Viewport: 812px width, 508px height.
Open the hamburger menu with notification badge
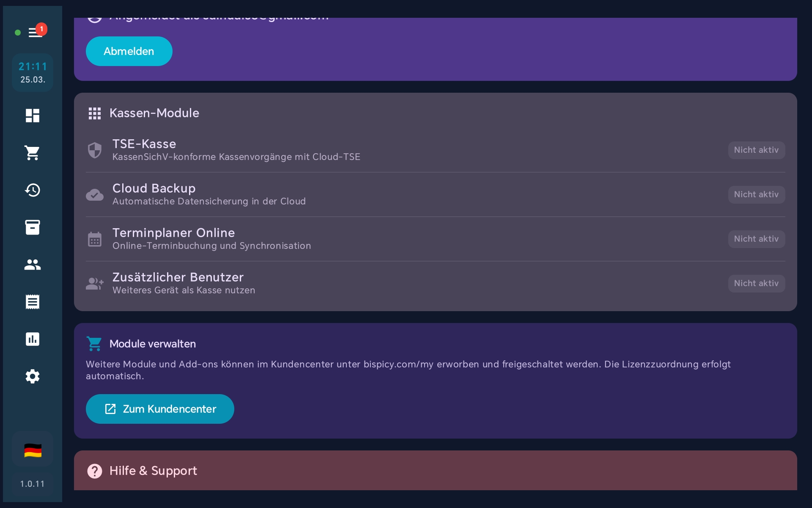tap(35, 32)
